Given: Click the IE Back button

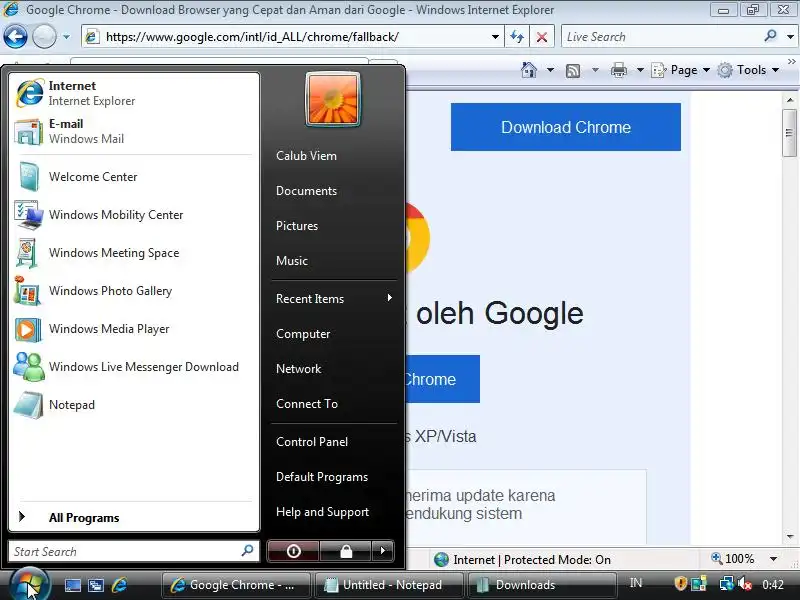Looking at the screenshot, I should click(x=15, y=37).
